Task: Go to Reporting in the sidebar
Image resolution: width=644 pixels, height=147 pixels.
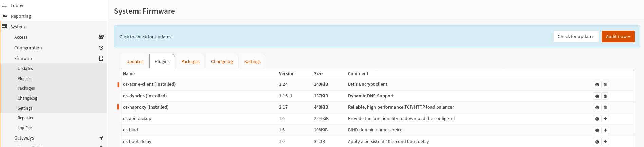Action: [21, 16]
